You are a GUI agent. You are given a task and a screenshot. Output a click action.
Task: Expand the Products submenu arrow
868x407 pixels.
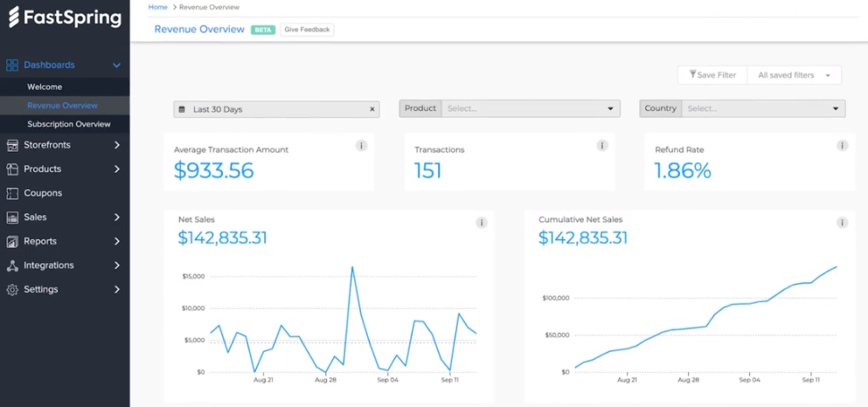click(x=117, y=169)
